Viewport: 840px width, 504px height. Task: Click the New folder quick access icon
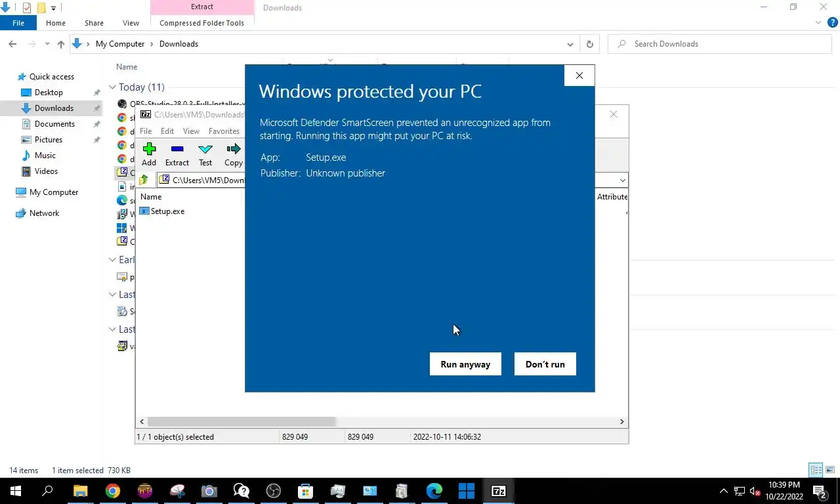pyautogui.click(x=41, y=8)
